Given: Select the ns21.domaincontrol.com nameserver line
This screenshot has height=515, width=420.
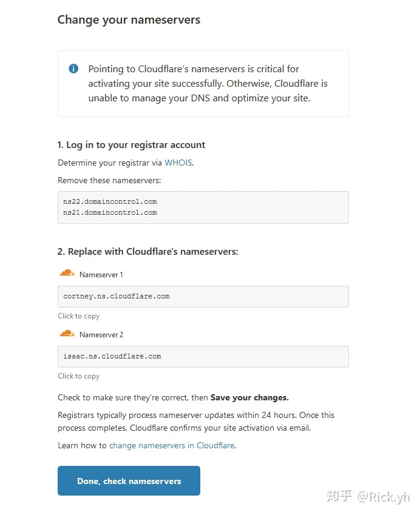Looking at the screenshot, I should (110, 213).
